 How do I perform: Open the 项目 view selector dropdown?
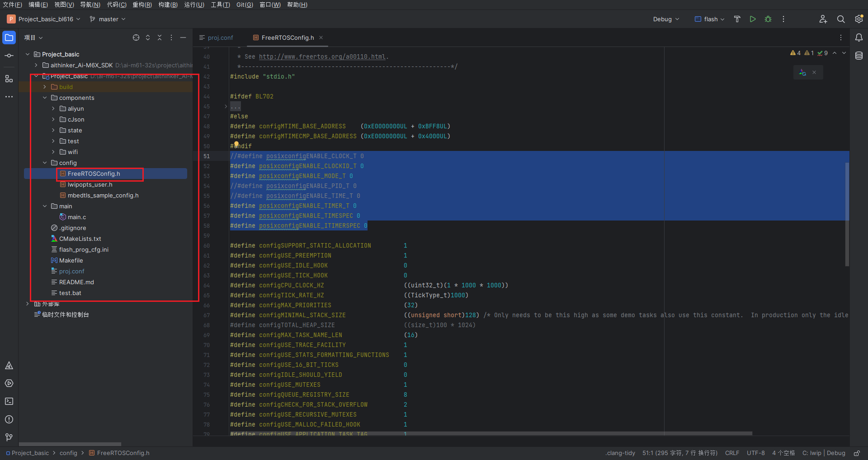point(33,38)
